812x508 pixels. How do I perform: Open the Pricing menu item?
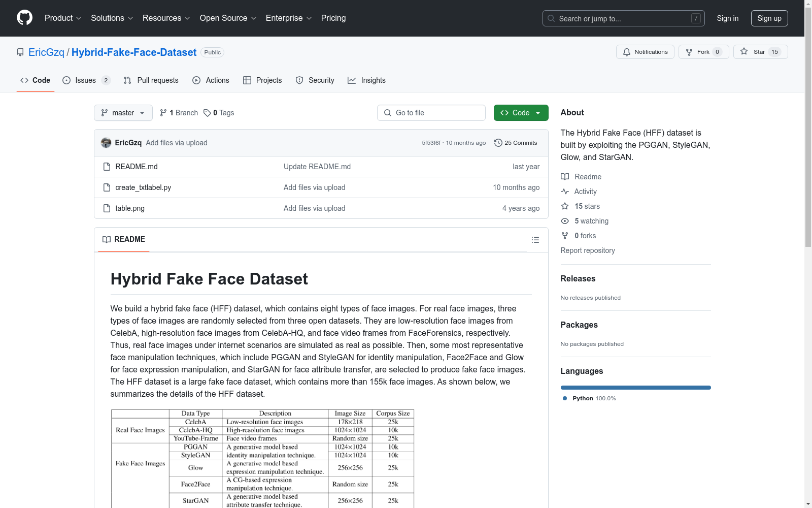pos(333,18)
